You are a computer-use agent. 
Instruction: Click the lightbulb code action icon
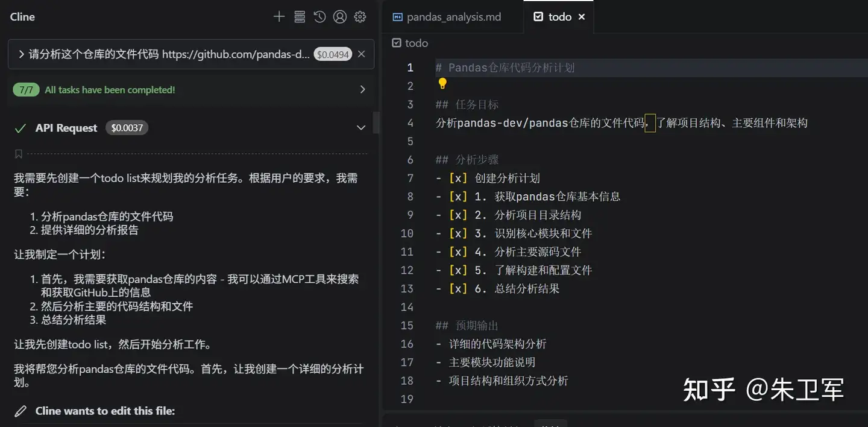pos(442,84)
